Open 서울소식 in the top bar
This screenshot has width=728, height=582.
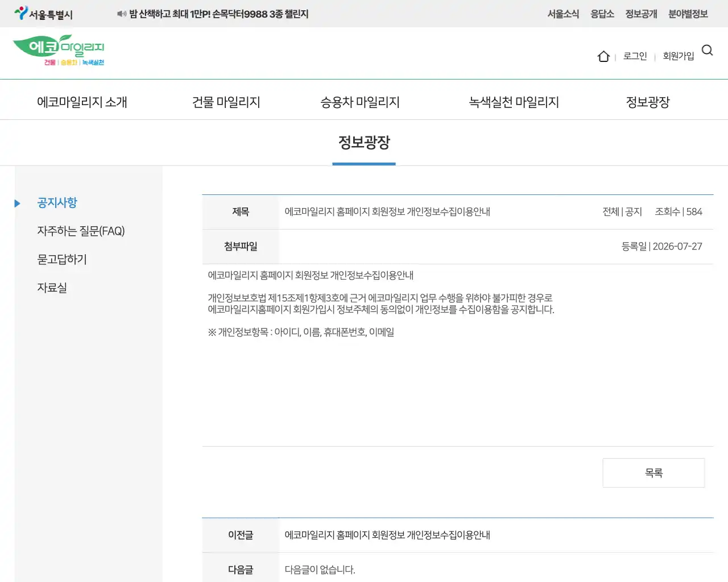click(x=563, y=14)
